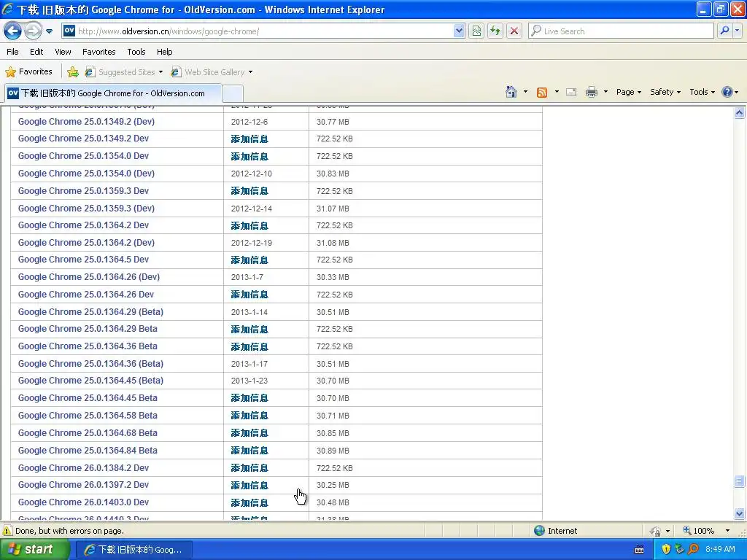Click the Print icon

pos(591,92)
